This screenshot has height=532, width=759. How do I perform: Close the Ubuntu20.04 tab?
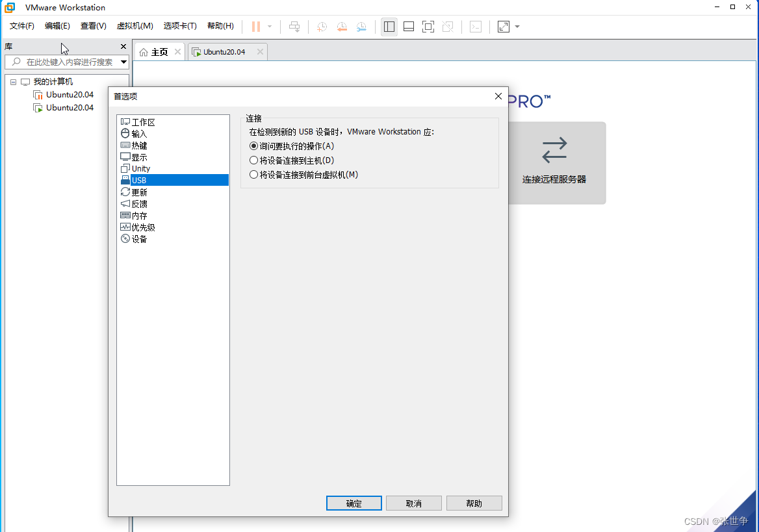click(x=260, y=52)
